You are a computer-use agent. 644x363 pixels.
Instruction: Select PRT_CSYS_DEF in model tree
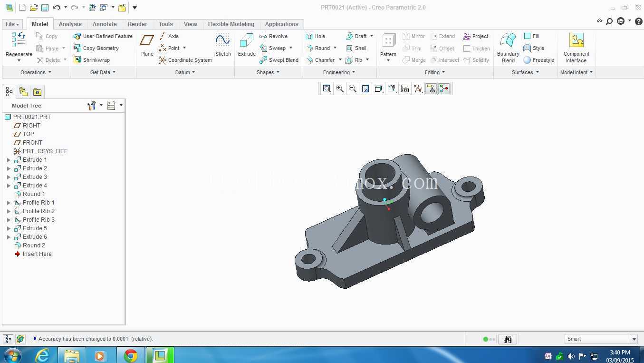coord(40,151)
